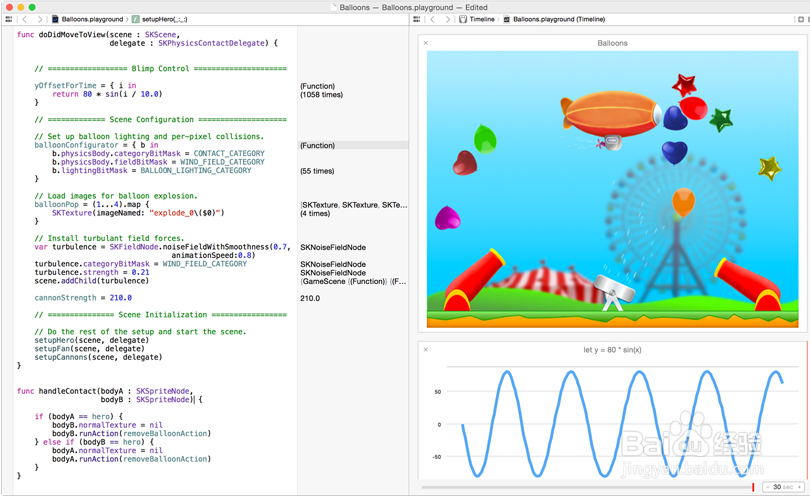810x497 pixels.
Task: Click the red timeline playhead marker
Action: [x=753, y=487]
